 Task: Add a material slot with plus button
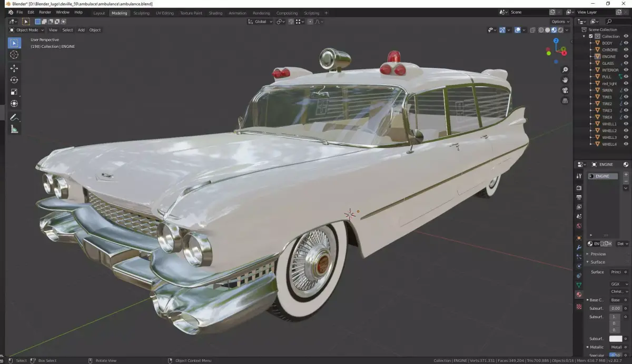pos(626,175)
